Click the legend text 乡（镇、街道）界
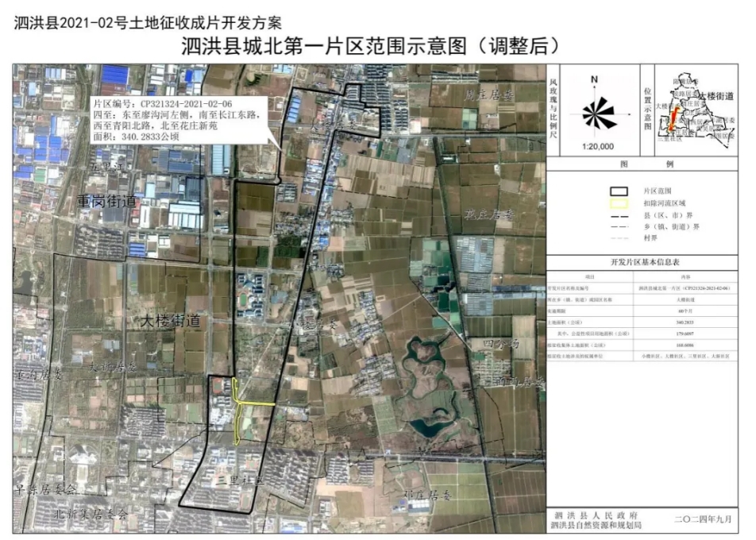The height and width of the screenshot is (540, 756). pyautogui.click(x=672, y=226)
